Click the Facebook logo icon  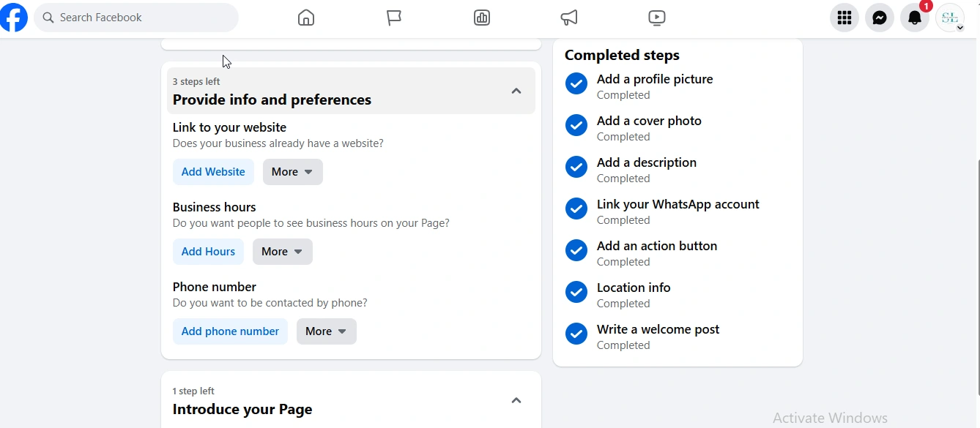click(x=14, y=18)
